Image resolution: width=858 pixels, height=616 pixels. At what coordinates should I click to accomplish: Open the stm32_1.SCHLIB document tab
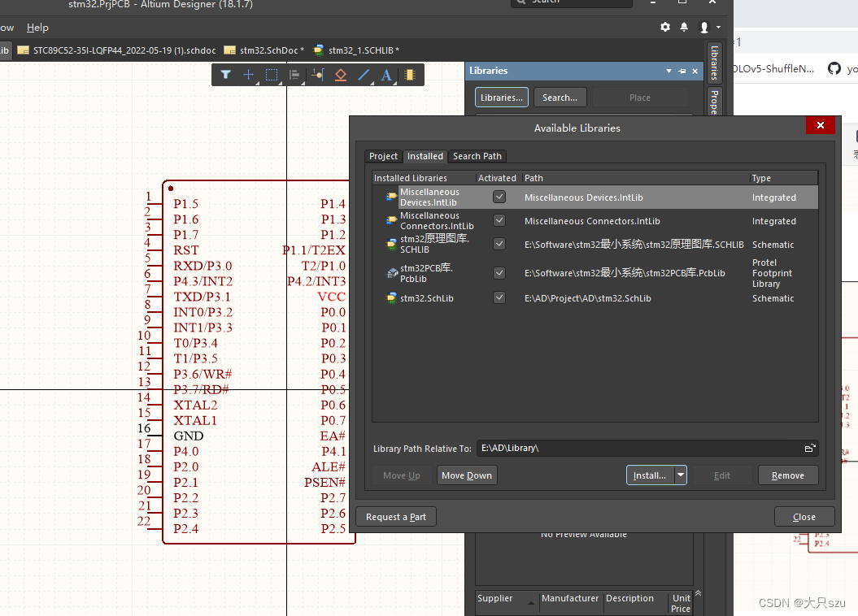point(357,50)
